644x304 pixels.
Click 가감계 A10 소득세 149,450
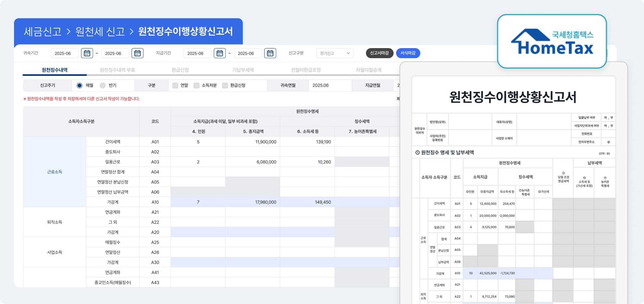[x=307, y=202]
